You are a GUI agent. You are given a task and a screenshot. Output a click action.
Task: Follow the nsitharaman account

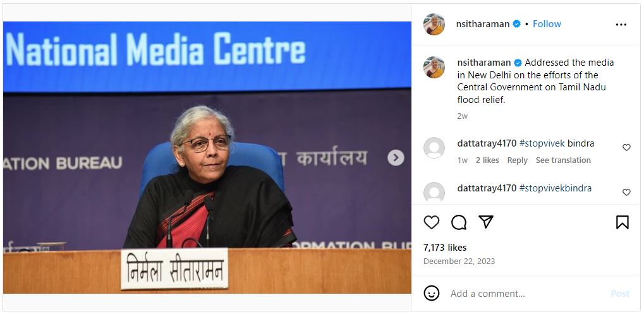pyautogui.click(x=547, y=24)
